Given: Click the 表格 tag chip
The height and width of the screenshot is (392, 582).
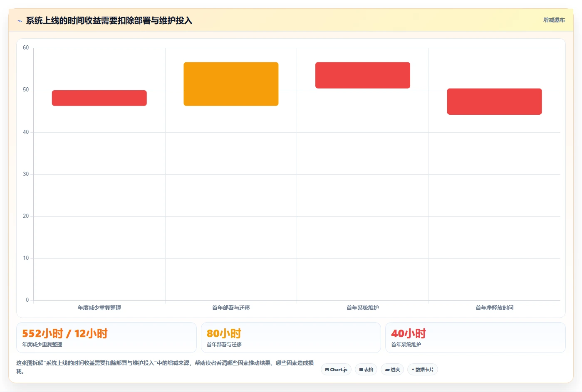Looking at the screenshot, I should 366,370.
